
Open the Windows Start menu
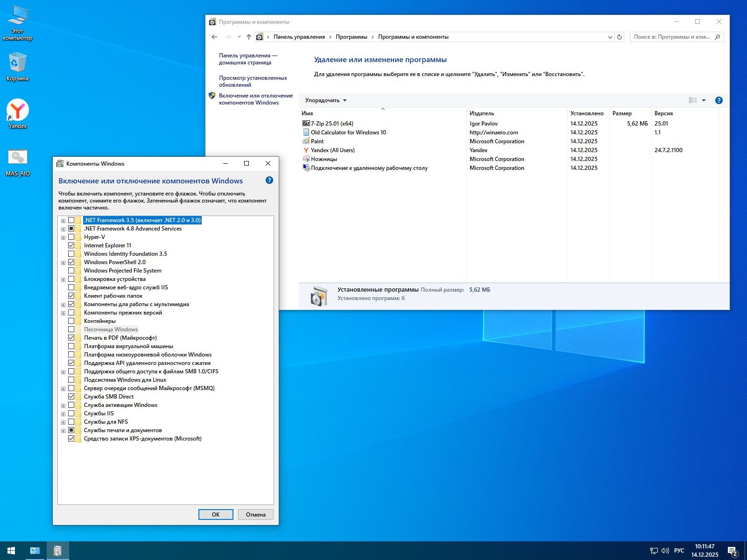[x=11, y=551]
